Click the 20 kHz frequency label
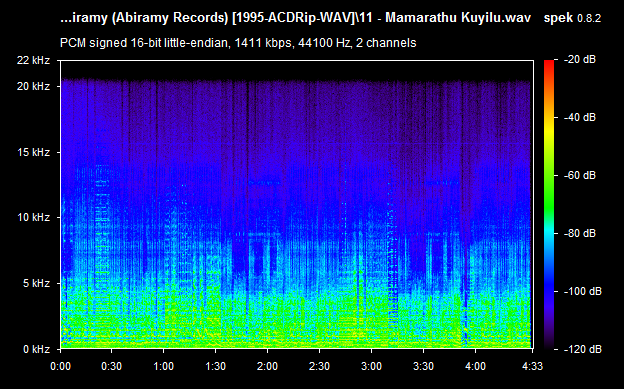 (33, 86)
